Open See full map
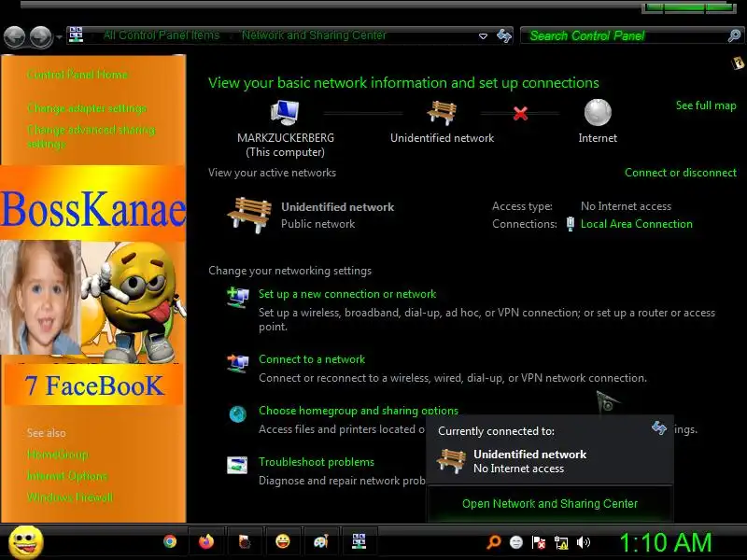Image resolution: width=747 pixels, height=560 pixels. tap(706, 105)
